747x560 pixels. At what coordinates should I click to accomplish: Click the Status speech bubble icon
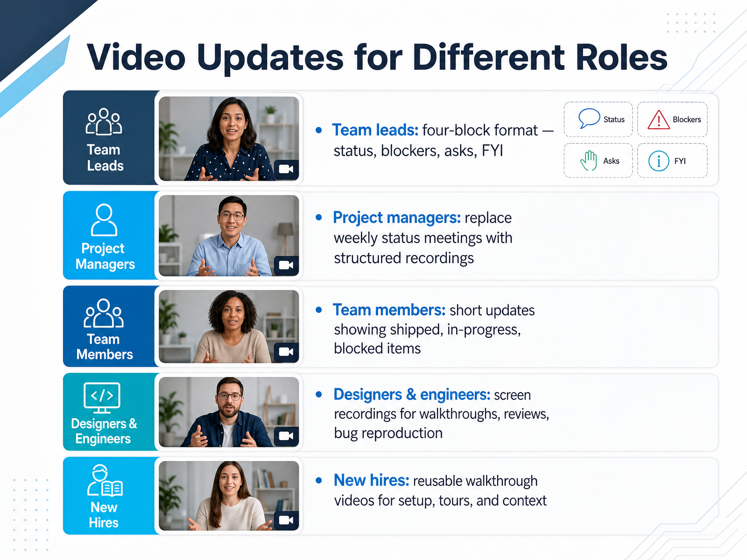tap(589, 119)
